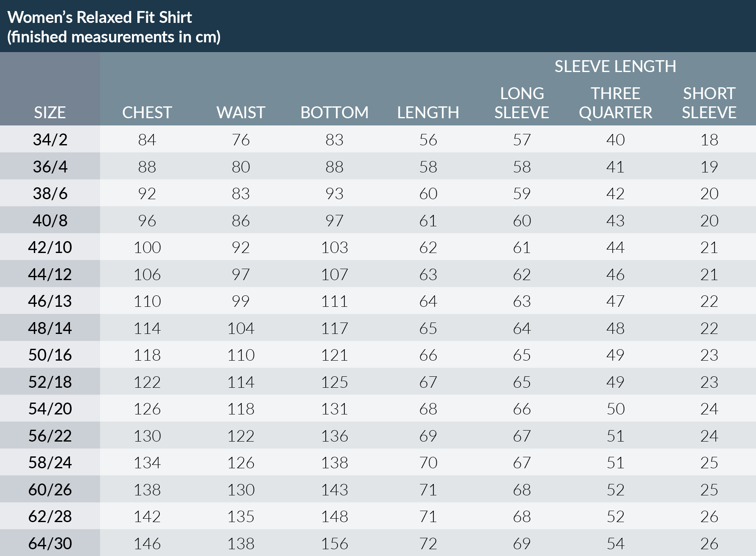Select the 34/2 size row label

click(50, 139)
